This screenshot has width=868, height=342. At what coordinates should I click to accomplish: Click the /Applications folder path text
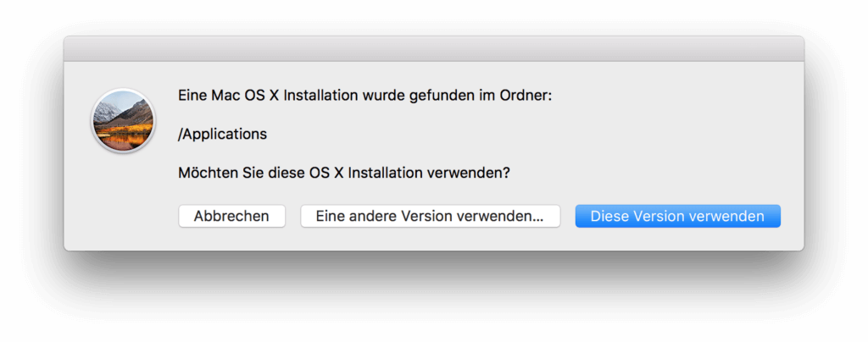coord(222,134)
